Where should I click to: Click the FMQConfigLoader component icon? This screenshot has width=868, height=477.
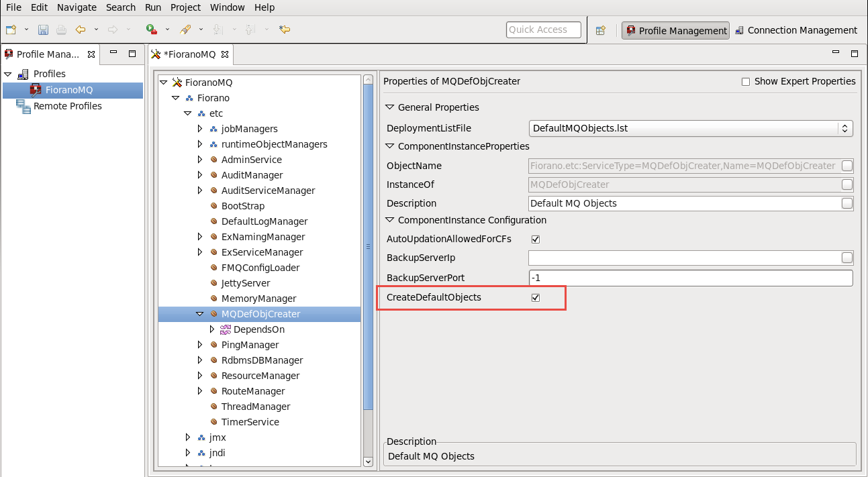213,268
